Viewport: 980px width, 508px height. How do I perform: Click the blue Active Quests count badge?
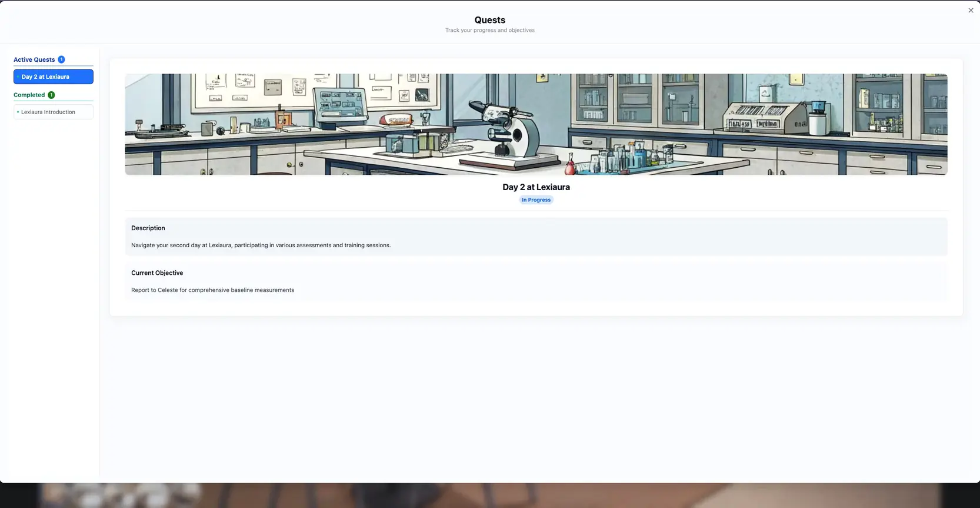tap(61, 59)
